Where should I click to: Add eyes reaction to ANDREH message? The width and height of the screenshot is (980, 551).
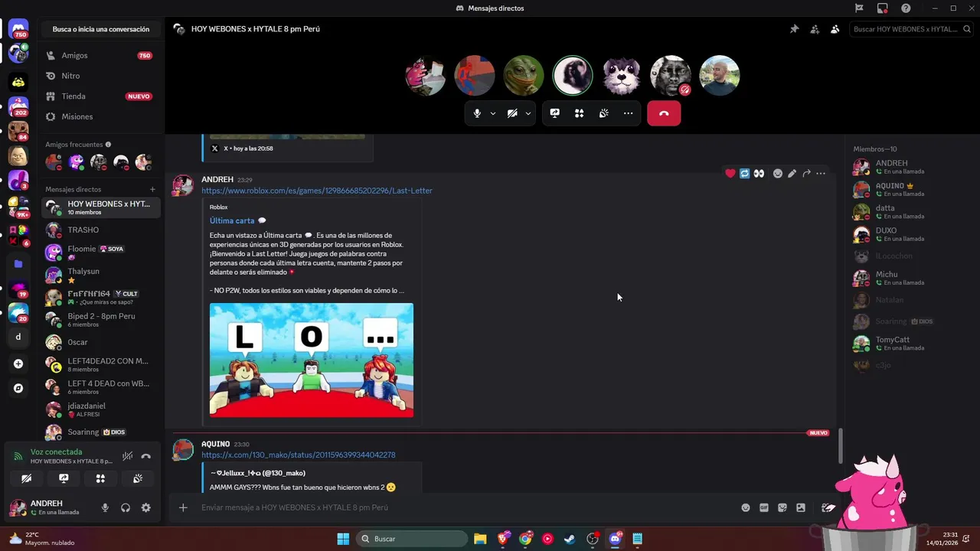pyautogui.click(x=759, y=174)
